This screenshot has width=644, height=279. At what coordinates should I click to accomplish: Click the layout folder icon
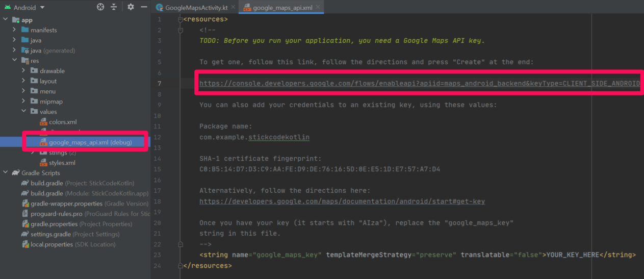pos(34,81)
